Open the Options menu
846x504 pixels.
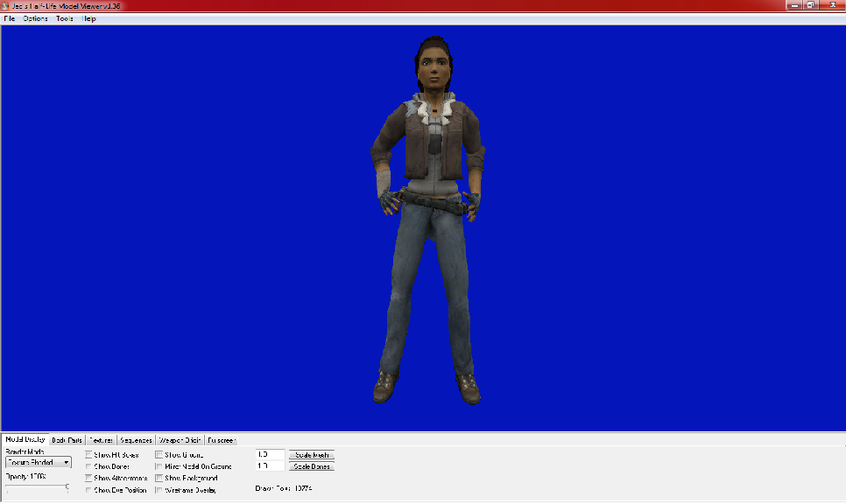pos(34,17)
